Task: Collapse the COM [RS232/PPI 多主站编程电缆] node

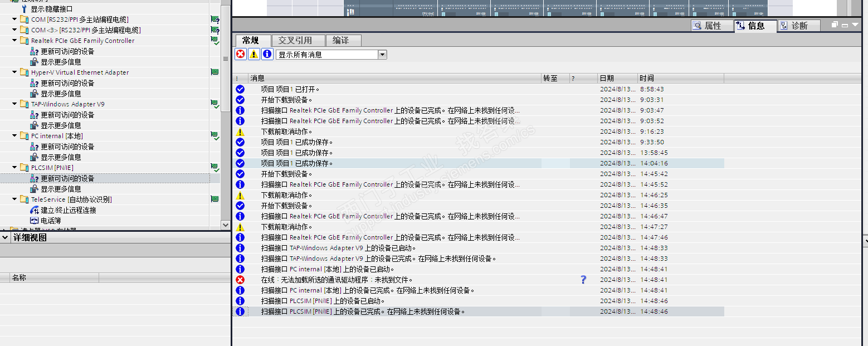Action: [14, 20]
